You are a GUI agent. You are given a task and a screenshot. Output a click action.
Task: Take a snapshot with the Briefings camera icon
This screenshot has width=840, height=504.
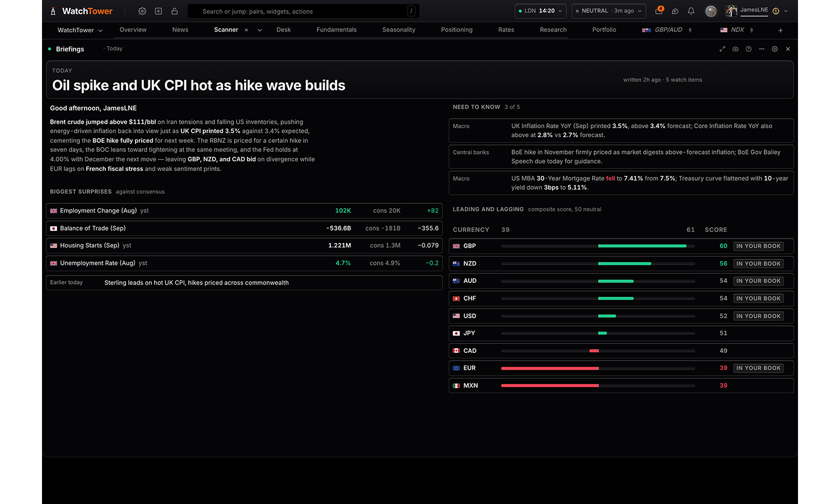[x=735, y=49]
